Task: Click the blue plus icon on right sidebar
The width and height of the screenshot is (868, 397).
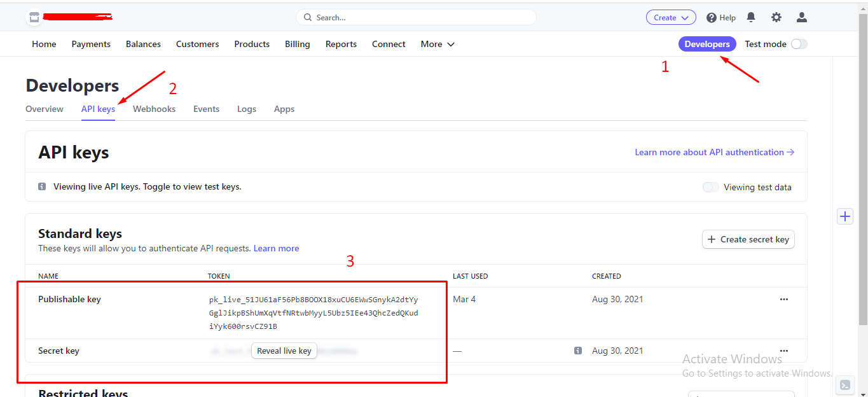Action: pos(844,216)
